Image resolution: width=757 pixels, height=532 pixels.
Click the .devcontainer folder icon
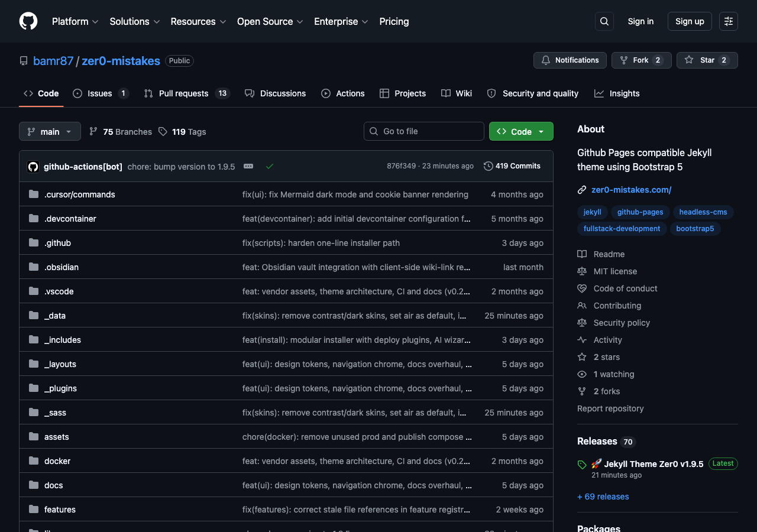[x=34, y=219]
